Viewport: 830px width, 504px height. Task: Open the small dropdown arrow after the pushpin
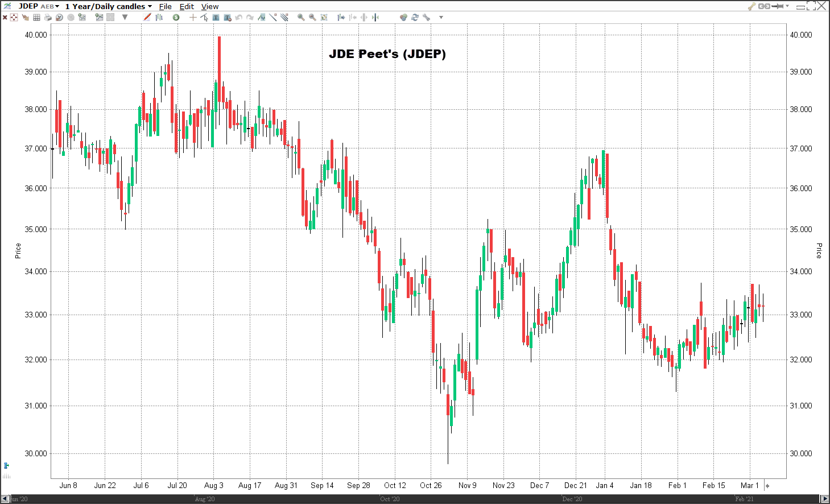tap(787, 6)
